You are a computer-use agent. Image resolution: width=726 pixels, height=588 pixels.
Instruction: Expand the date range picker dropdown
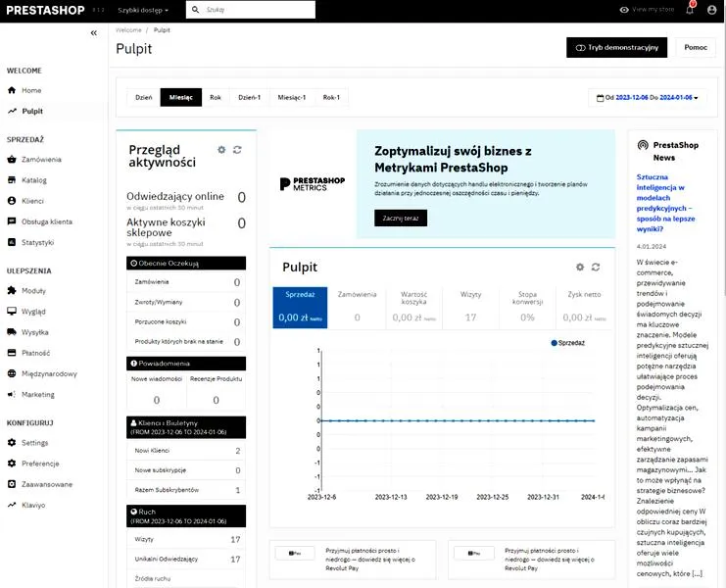[648, 98]
